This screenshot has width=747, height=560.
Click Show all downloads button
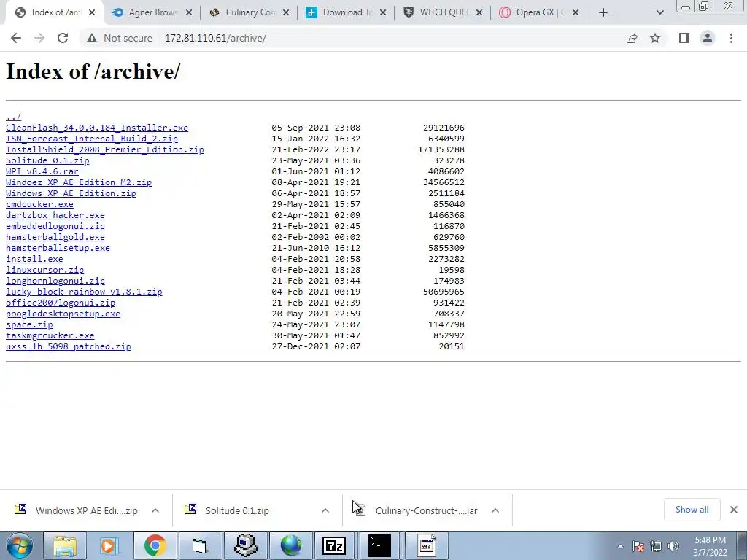[692, 510]
